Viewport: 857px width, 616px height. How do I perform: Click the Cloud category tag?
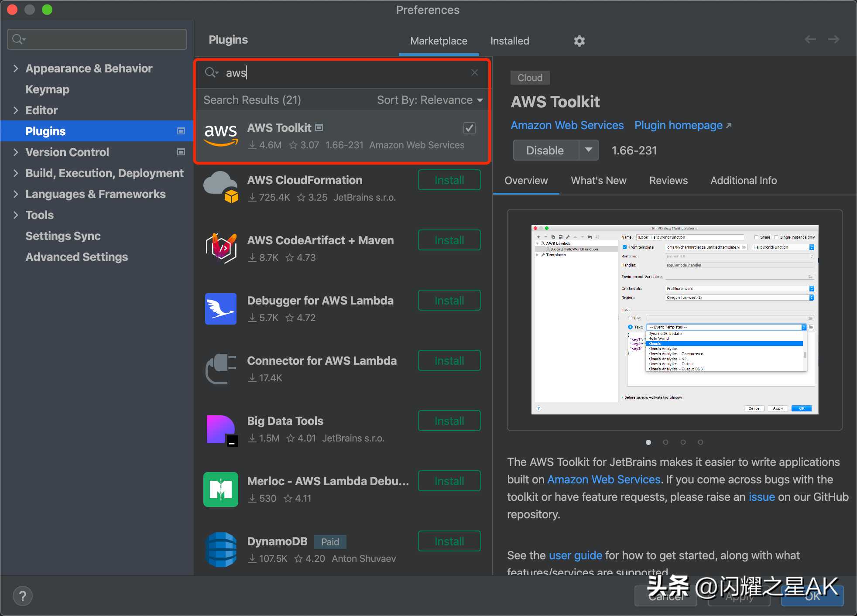coord(530,78)
